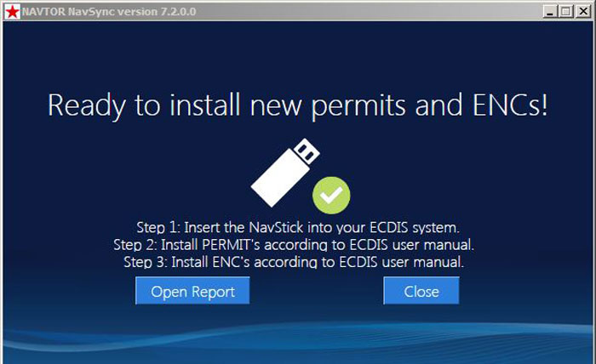Open the report with Open Report button

(x=192, y=291)
